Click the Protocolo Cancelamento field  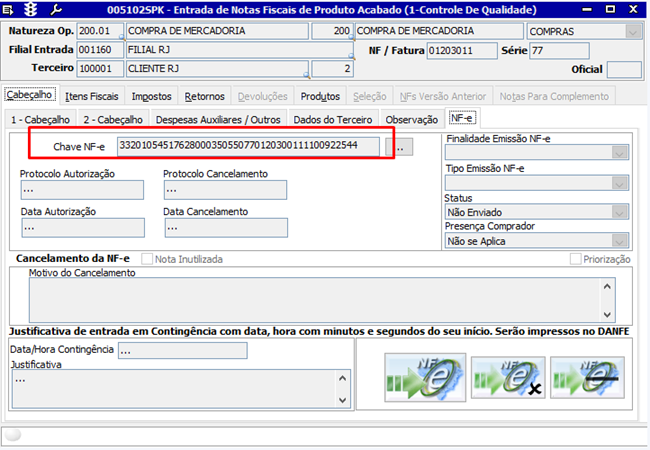tap(225, 190)
